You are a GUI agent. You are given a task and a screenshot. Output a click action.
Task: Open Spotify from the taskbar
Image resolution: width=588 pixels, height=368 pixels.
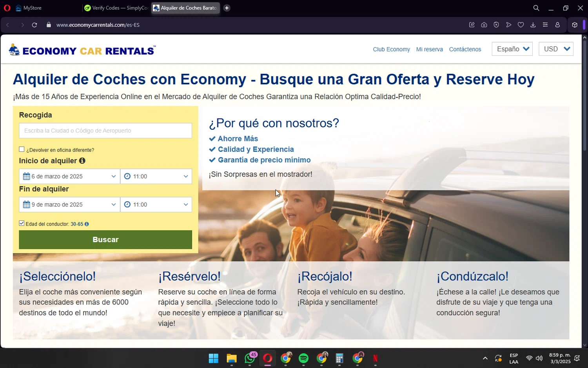point(303,358)
